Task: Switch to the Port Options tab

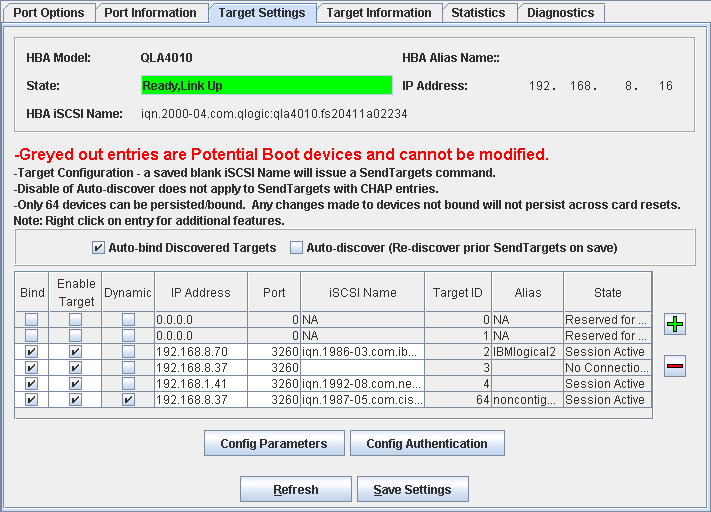Action: tap(49, 13)
